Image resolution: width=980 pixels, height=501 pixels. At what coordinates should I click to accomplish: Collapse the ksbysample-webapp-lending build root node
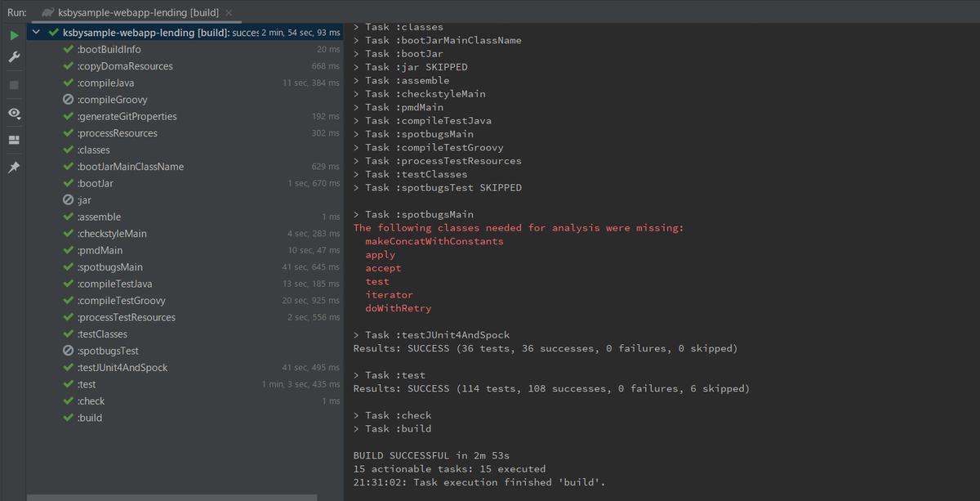[x=36, y=33]
